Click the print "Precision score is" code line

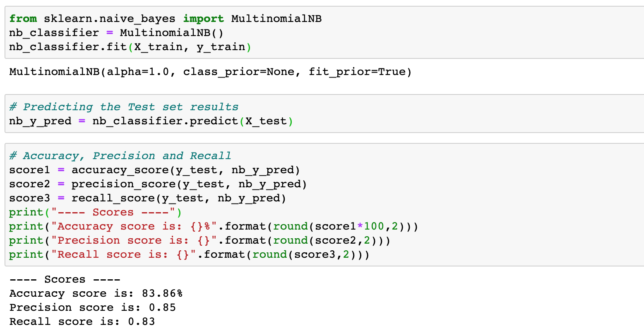pos(199,240)
